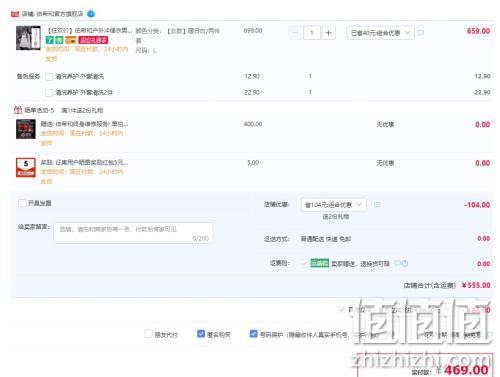
Task: Tick the friend-pays checkbox
Action: click(x=148, y=334)
